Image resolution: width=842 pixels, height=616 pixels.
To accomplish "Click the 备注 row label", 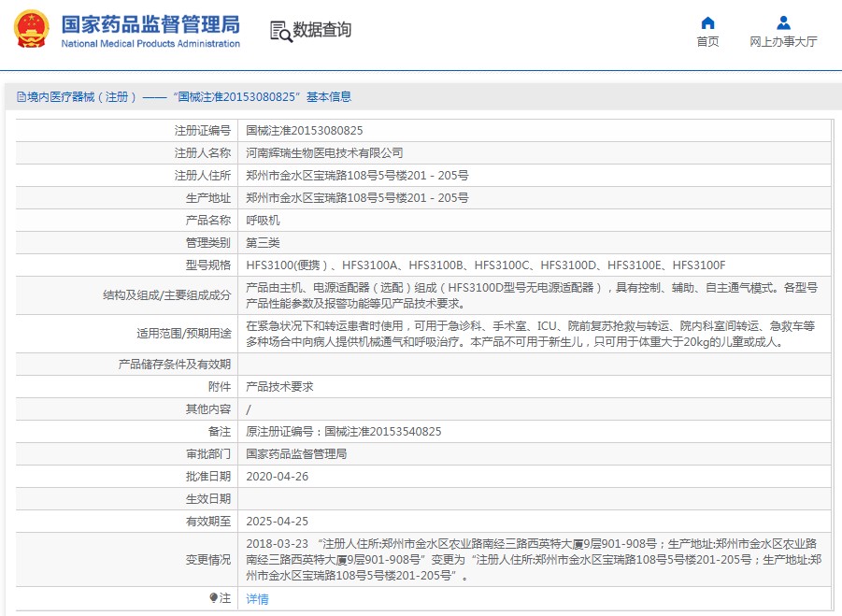I will 220,432.
